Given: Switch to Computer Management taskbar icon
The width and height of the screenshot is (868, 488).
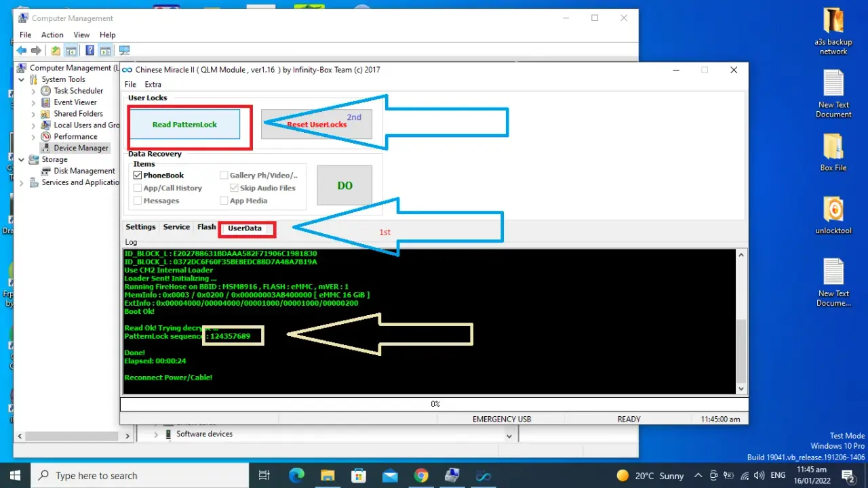Looking at the screenshot, I should (452, 476).
